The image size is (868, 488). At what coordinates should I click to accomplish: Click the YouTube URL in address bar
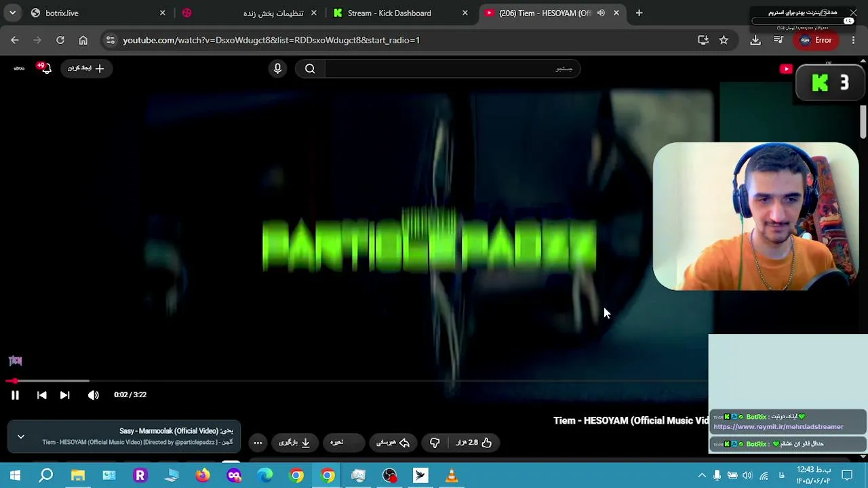click(x=271, y=40)
